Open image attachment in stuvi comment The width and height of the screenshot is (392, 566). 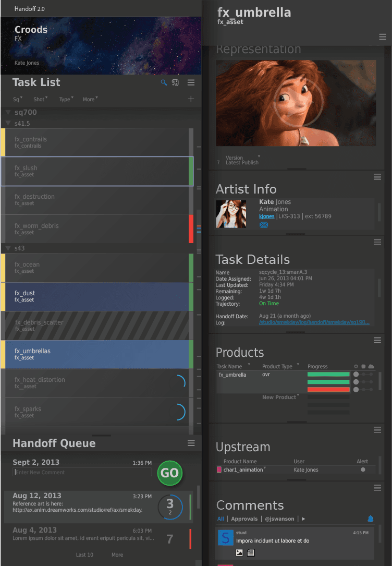[x=239, y=552]
